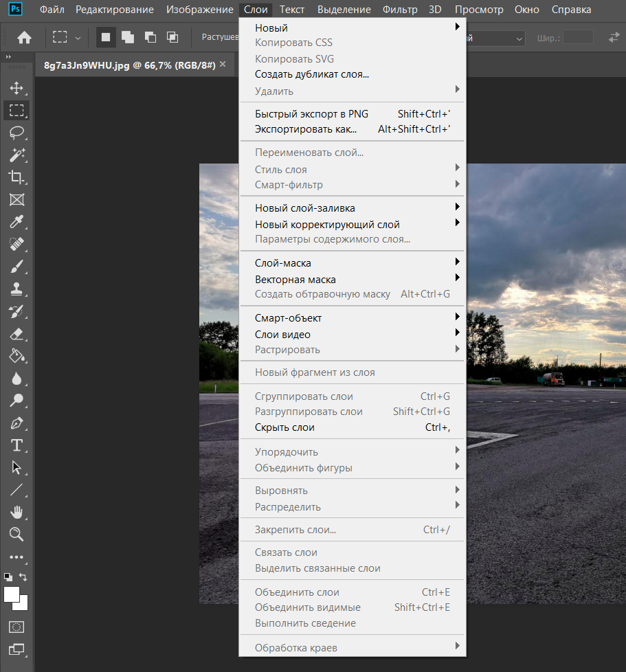Click Быстрый экспорт в PNG

tap(311, 114)
